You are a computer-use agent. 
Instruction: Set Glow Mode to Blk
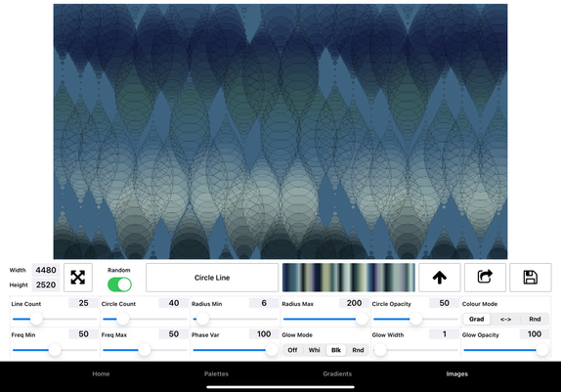tap(336, 350)
